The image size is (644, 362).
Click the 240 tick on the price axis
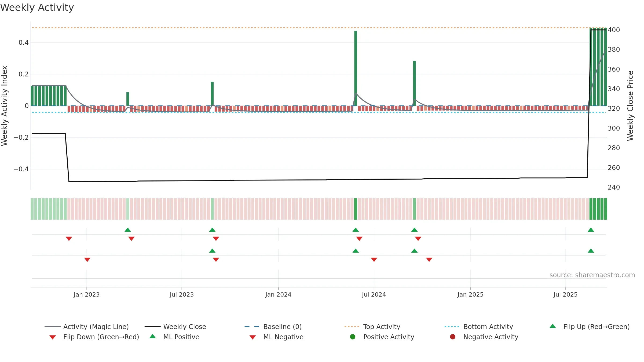point(614,187)
